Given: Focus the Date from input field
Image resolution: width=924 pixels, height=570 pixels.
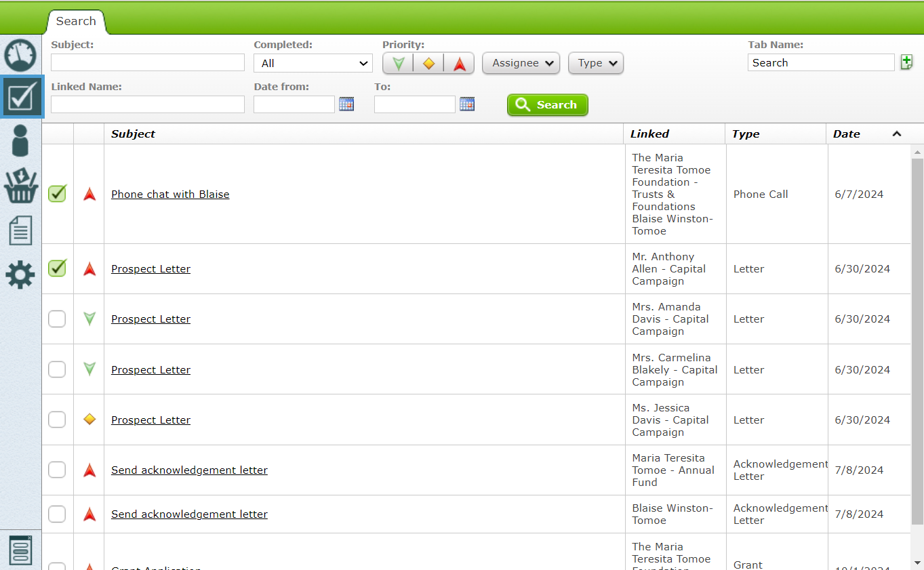Looking at the screenshot, I should click(x=294, y=104).
